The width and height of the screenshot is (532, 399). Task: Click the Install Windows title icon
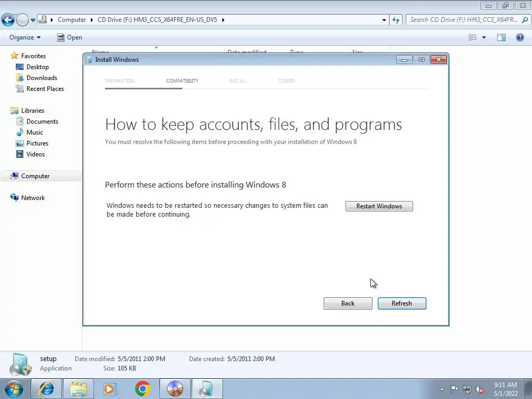pyautogui.click(x=88, y=60)
